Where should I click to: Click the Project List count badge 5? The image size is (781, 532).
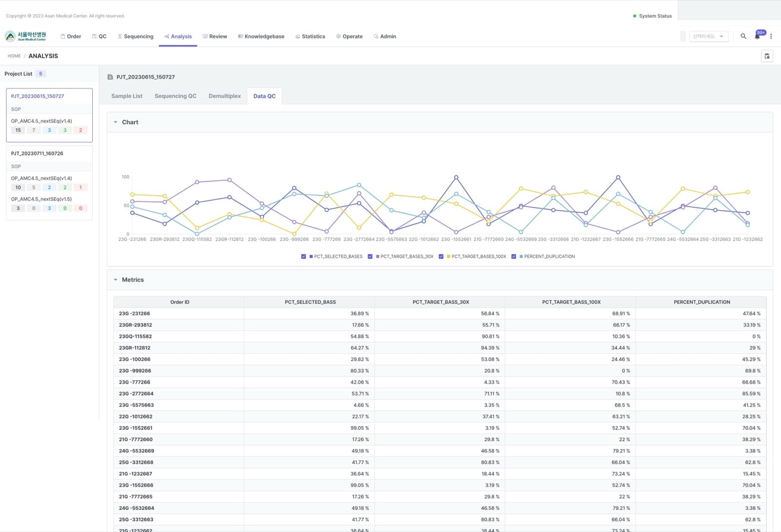coord(41,74)
